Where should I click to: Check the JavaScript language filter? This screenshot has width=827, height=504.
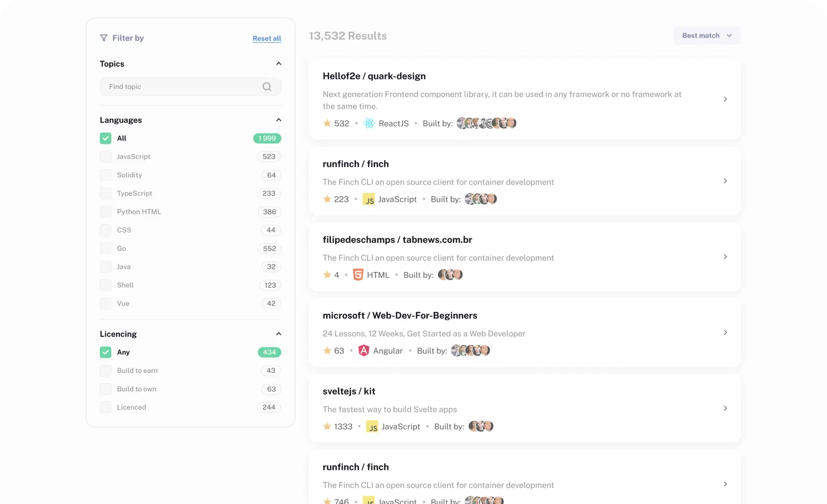click(x=106, y=157)
